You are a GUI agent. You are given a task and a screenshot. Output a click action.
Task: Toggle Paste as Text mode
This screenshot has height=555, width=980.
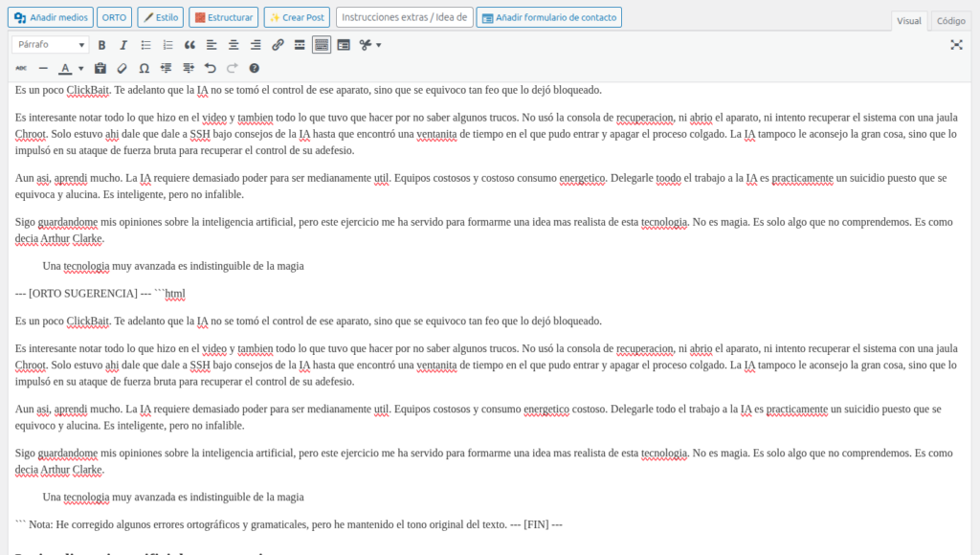tap(100, 68)
